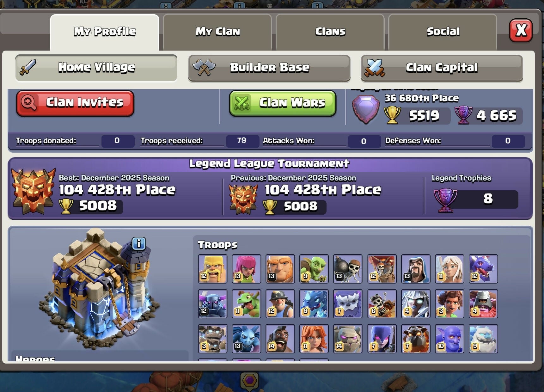
Task: Select the P.E.K.K.A troop icon
Action: click(x=213, y=303)
